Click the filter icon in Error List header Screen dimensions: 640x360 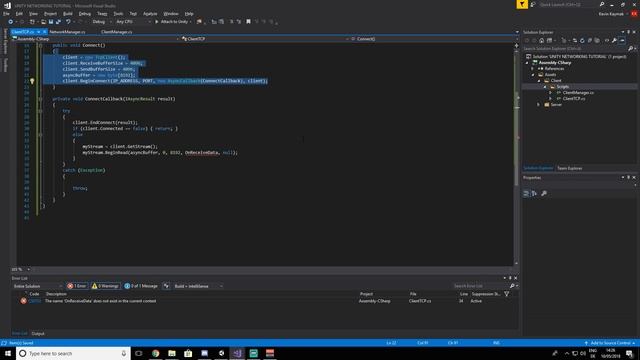pyautogui.click(x=507, y=294)
